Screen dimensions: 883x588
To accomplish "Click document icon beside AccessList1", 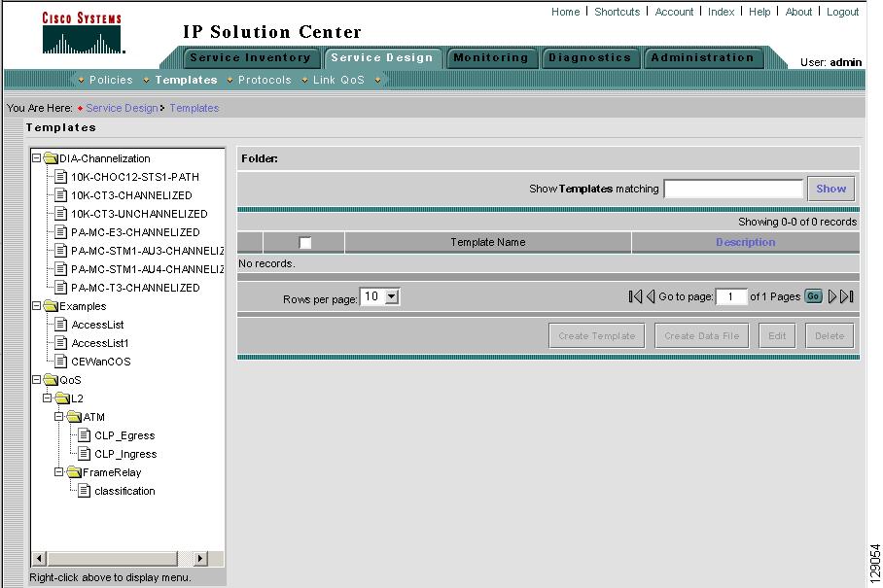I will tap(61, 343).
